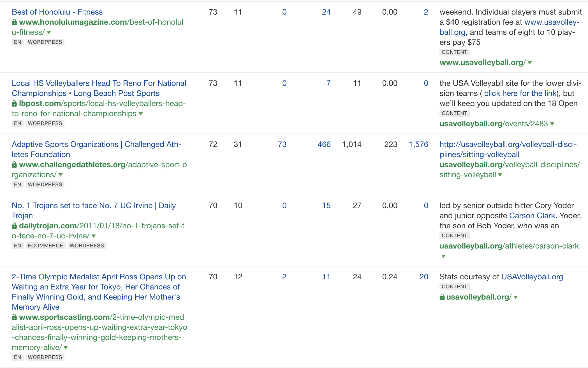Viewport: 588px width, 368px height.
Task: Open challengedathletes.org adaptive-sport URL
Action: click(99, 170)
